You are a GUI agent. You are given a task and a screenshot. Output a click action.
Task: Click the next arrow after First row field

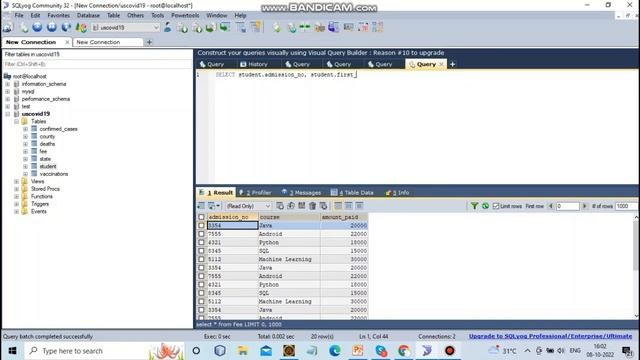[584, 206]
